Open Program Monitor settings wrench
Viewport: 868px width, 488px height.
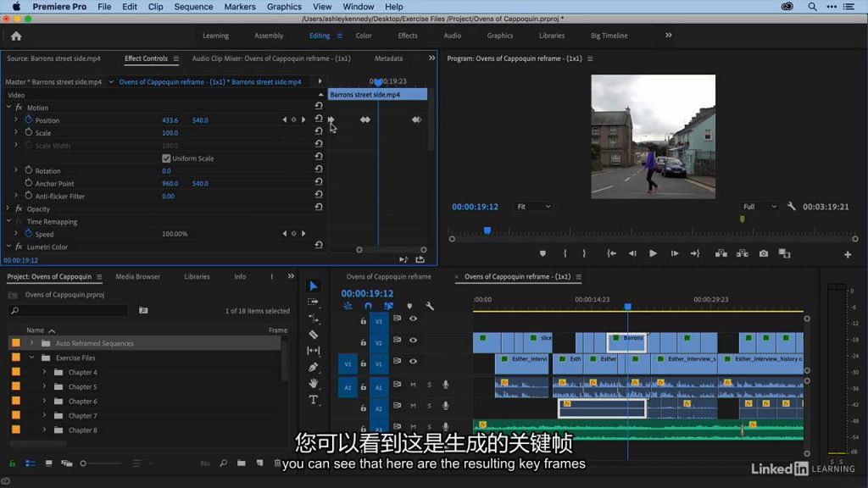[792, 207]
